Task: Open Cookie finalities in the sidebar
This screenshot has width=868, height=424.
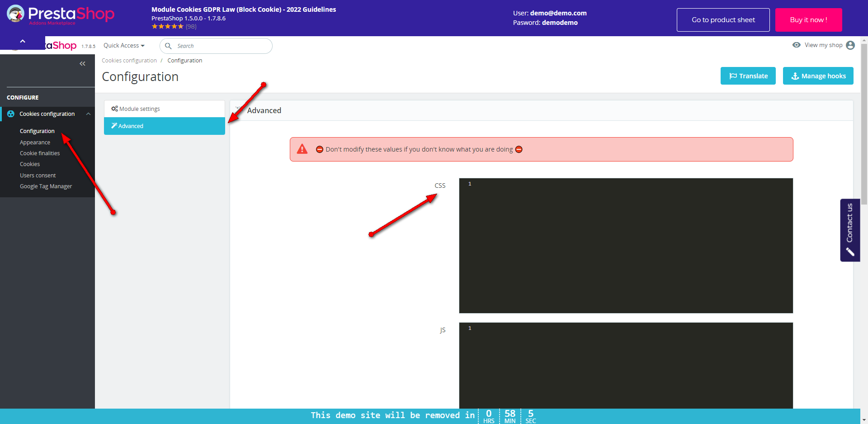Action: pos(40,153)
